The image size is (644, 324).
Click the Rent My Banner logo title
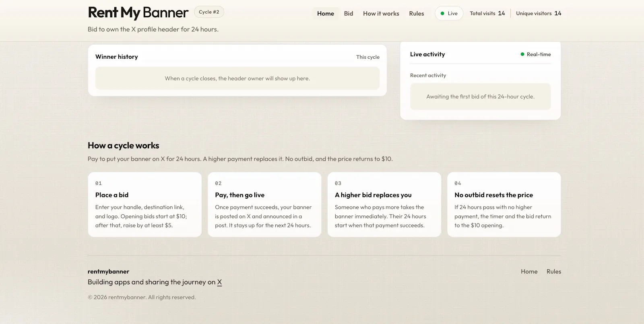(138, 12)
